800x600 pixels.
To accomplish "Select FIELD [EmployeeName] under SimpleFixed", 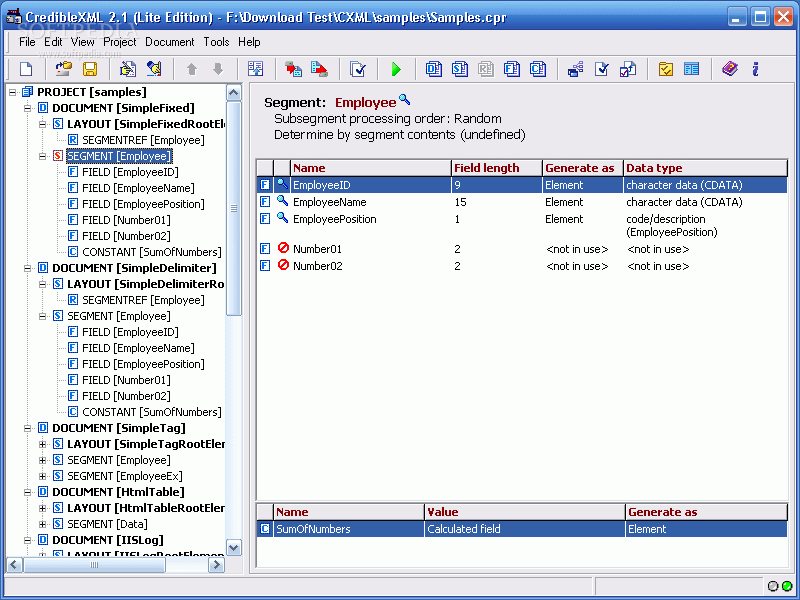I will tap(138, 188).
